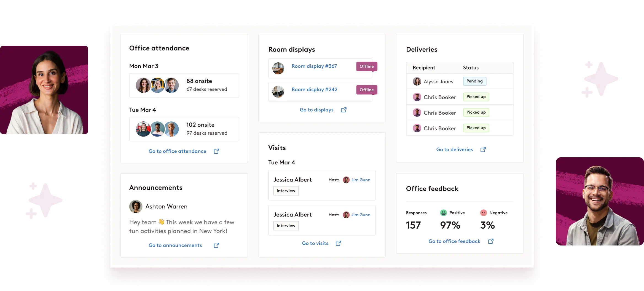Select second Jessica Albert visitor name
Image resolution: width=644 pixels, height=291 pixels.
293,215
